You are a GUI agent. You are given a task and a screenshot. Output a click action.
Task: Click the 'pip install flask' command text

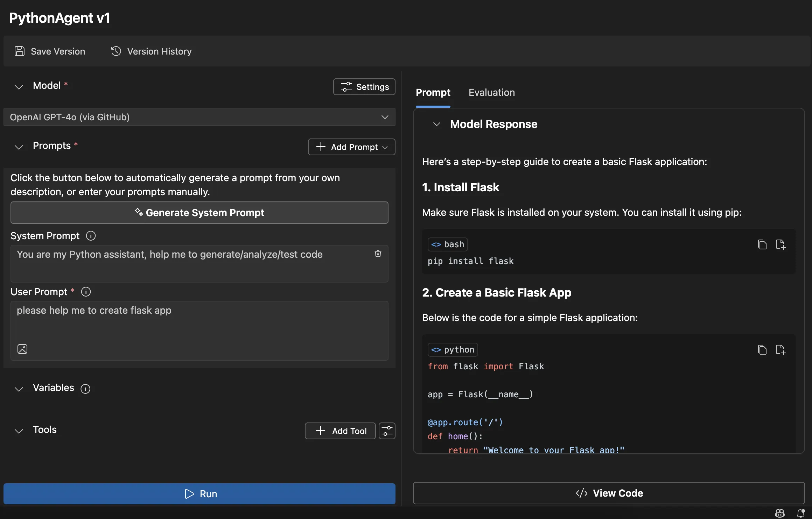(x=470, y=261)
